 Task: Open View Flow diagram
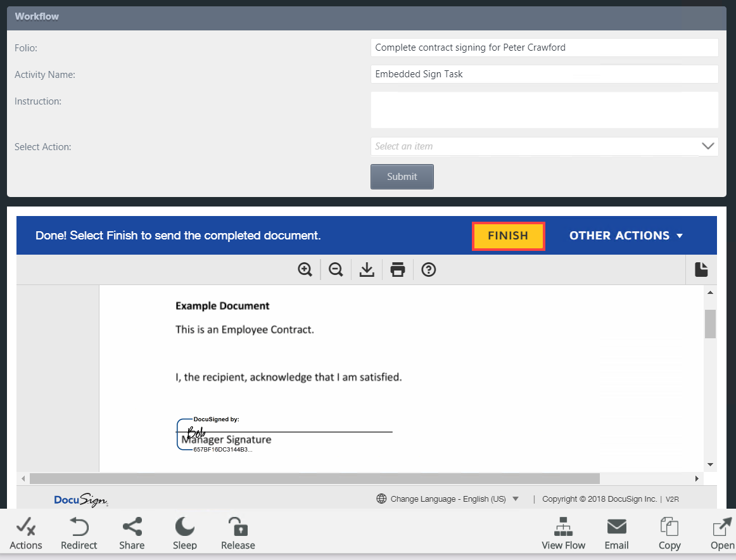(x=563, y=534)
